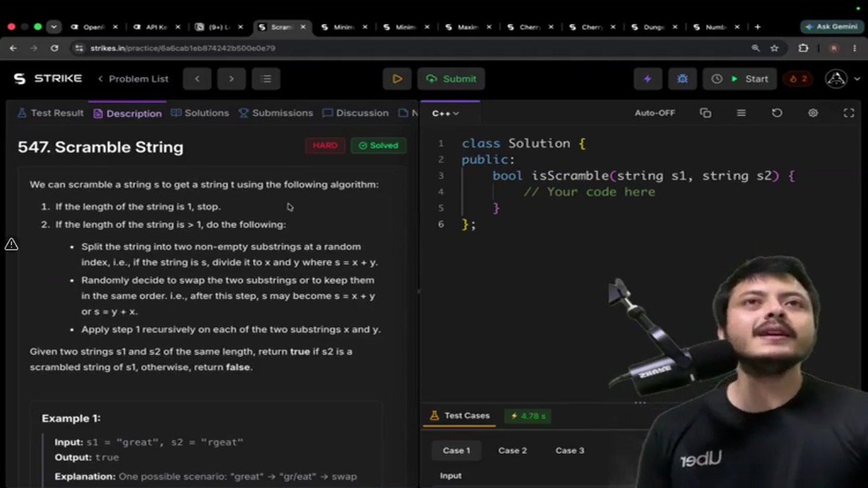This screenshot has height=488, width=868.
Task: Toggle fullscreen editor icon
Action: pos(849,113)
